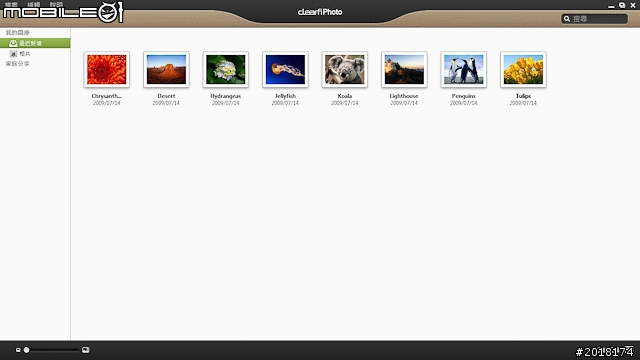Select the Hydrangeas photo thumbnail
Viewport: 640px width, 360px height.
click(x=226, y=69)
